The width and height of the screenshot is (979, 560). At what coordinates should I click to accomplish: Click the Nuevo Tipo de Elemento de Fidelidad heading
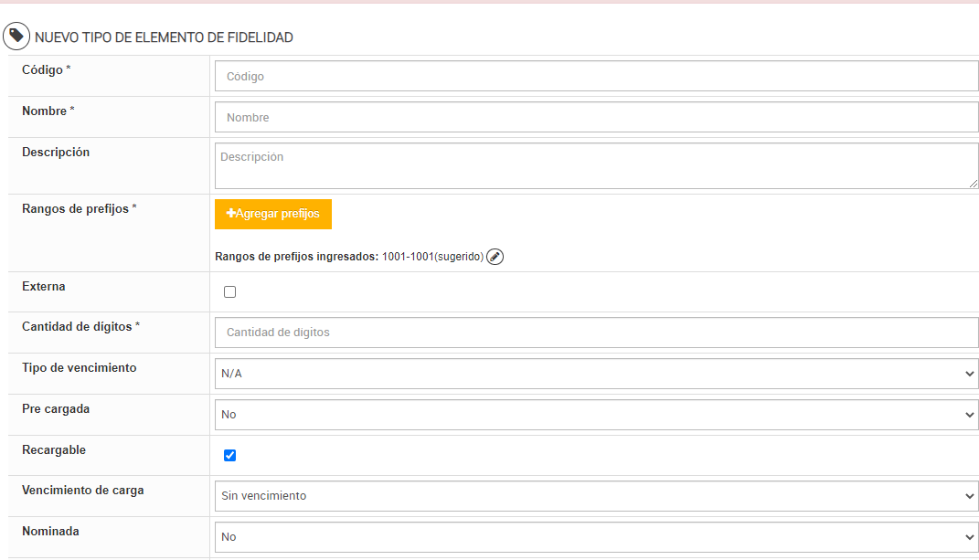164,37
